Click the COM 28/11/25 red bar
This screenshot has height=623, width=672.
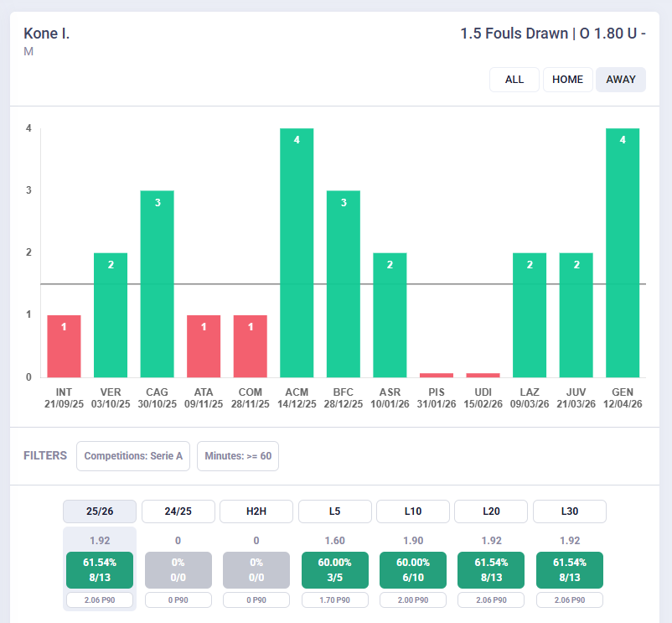coord(251,346)
